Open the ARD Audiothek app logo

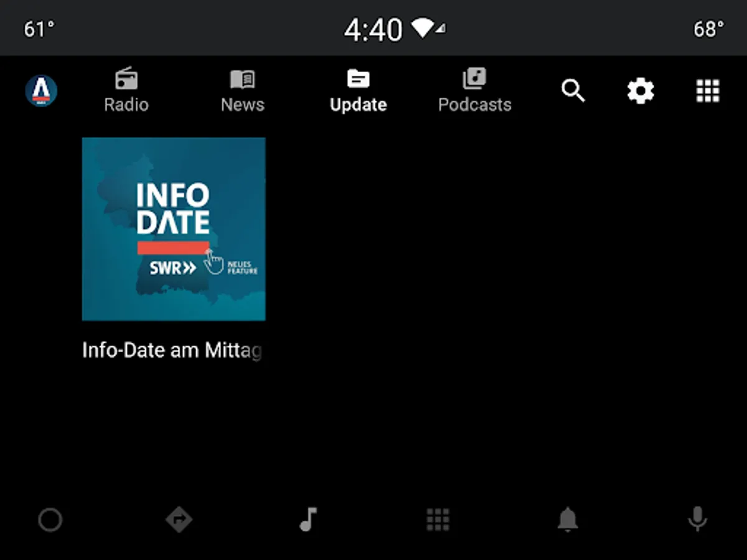(41, 91)
